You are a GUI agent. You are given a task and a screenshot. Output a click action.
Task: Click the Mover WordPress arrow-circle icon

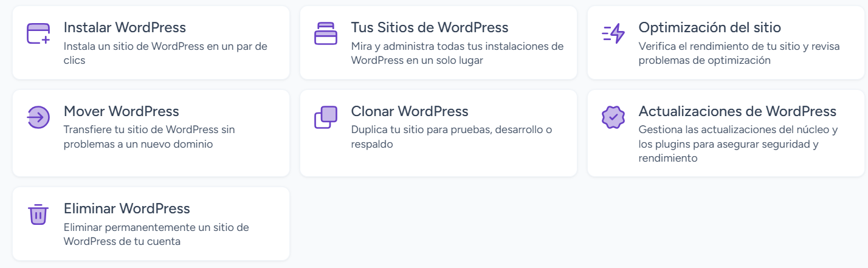[38, 117]
